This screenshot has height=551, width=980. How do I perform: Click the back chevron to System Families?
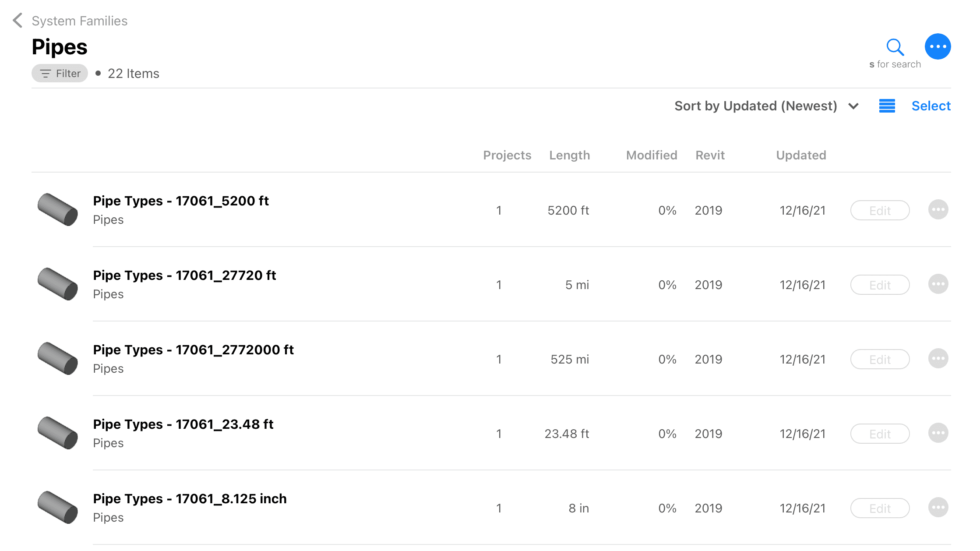click(18, 20)
